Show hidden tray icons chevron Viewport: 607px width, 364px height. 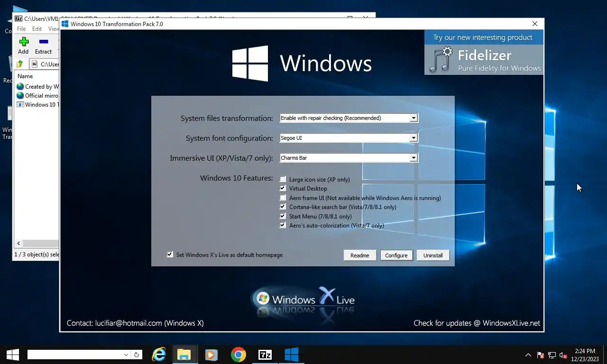click(528, 355)
